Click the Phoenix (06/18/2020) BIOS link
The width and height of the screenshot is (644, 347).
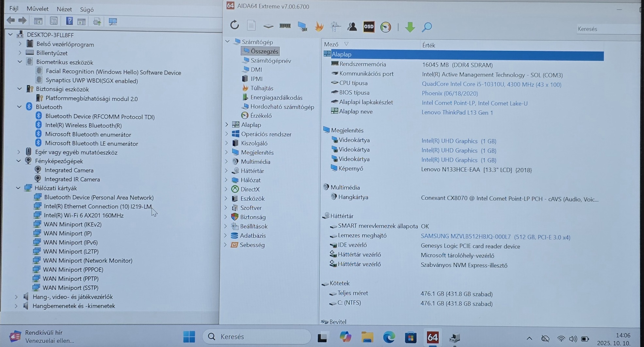[450, 93]
